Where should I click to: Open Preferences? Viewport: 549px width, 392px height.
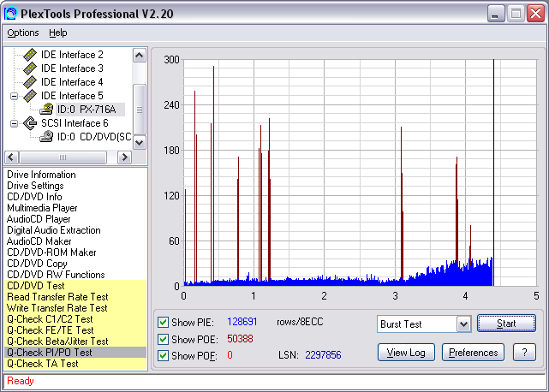click(473, 353)
